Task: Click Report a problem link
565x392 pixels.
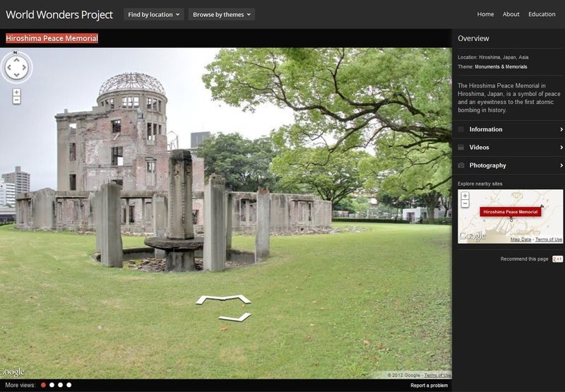Action: [429, 386]
